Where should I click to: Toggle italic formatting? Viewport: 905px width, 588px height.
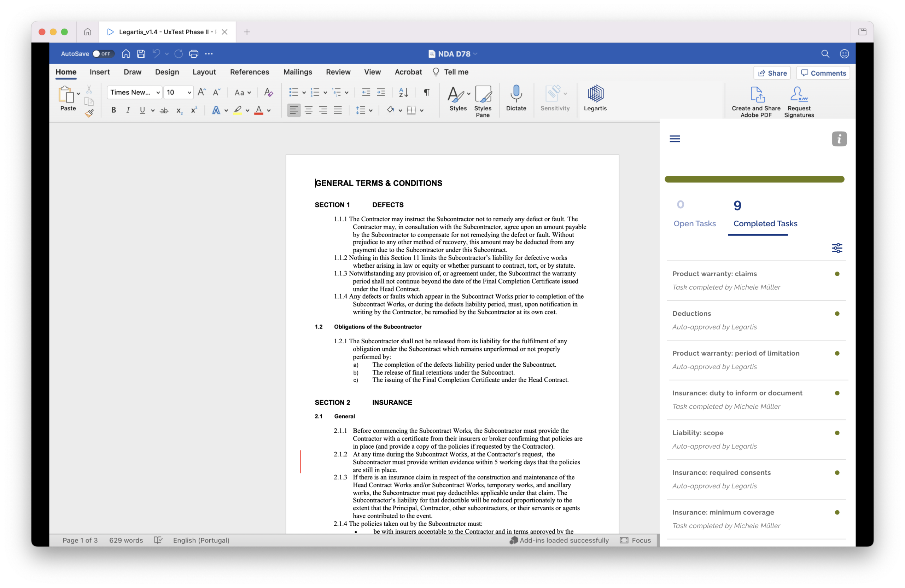(128, 110)
